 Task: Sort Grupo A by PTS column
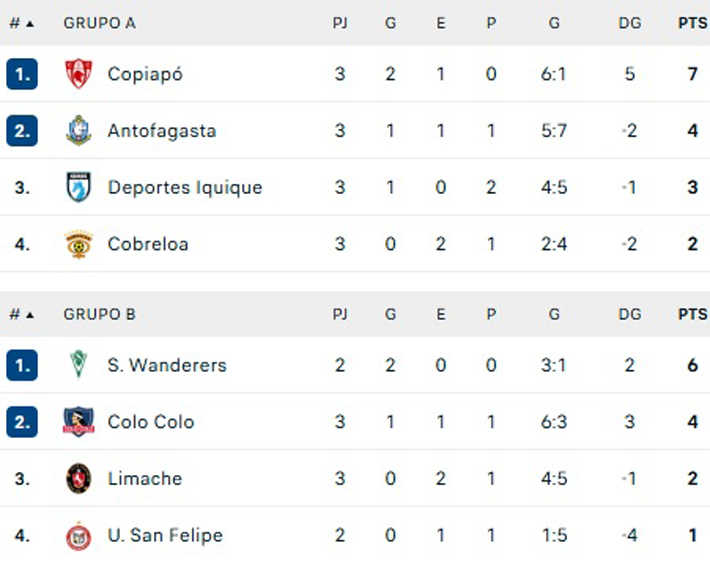click(x=692, y=23)
